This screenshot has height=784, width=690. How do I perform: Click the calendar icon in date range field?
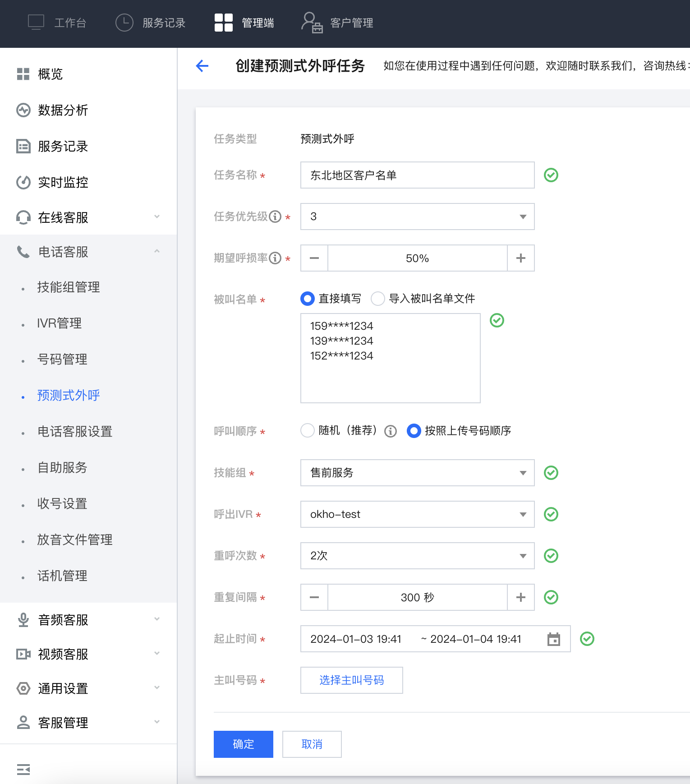(553, 639)
